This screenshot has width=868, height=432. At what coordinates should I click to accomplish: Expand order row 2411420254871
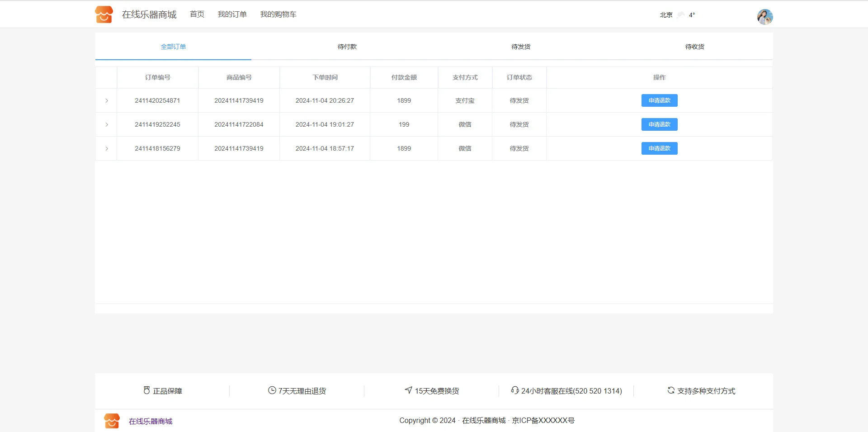point(107,100)
